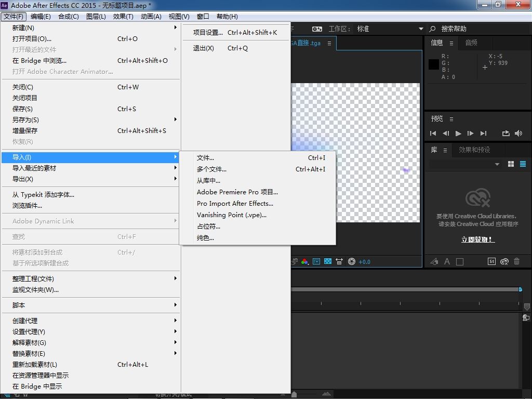Step back one frame in 预览
The height and width of the screenshot is (399, 532).
coord(446,134)
